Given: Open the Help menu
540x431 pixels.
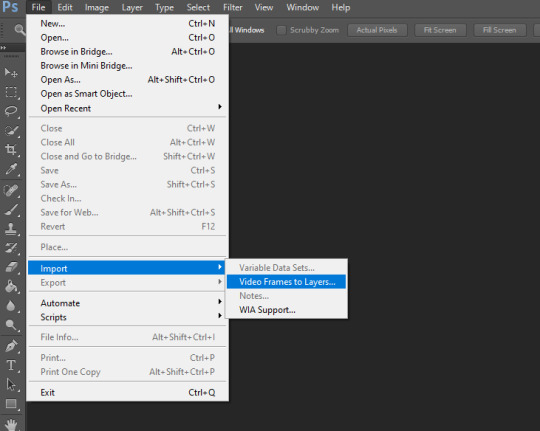Looking at the screenshot, I should pos(341,7).
